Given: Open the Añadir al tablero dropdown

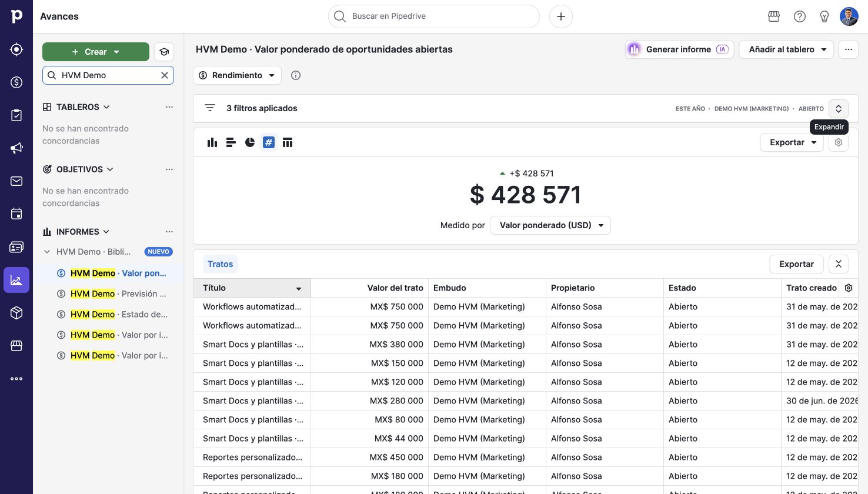Looking at the screenshot, I should [x=787, y=49].
